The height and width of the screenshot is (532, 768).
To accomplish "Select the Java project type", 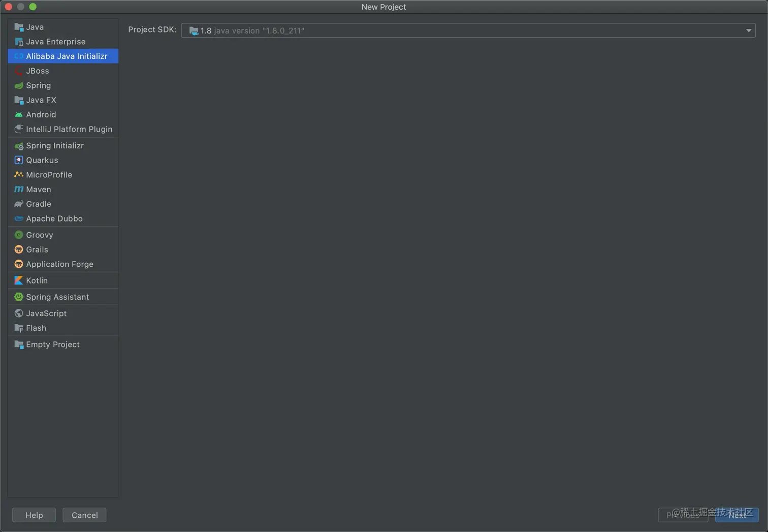I will coord(63,27).
